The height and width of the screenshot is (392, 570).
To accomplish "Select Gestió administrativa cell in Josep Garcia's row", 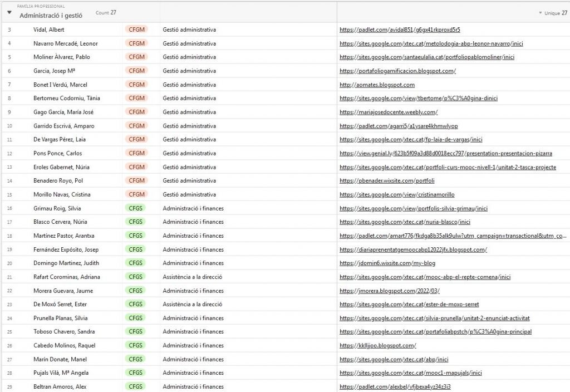I will tap(189, 71).
